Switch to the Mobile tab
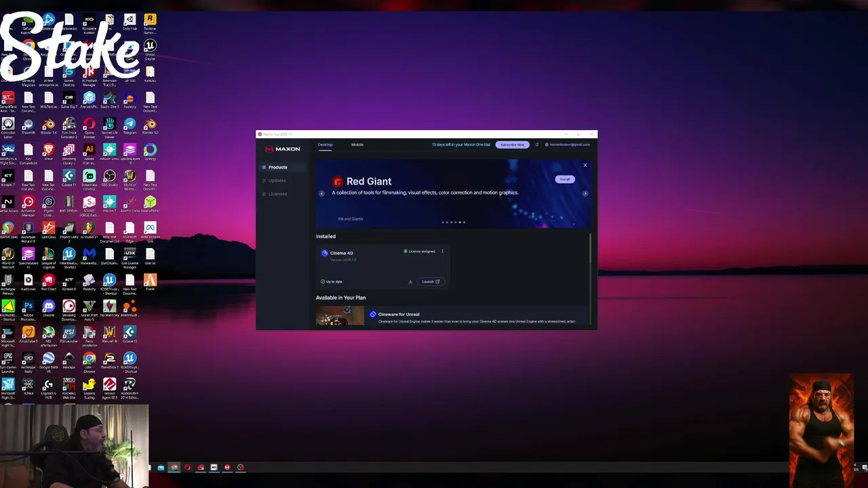Image resolution: width=868 pixels, height=488 pixels. tap(357, 144)
